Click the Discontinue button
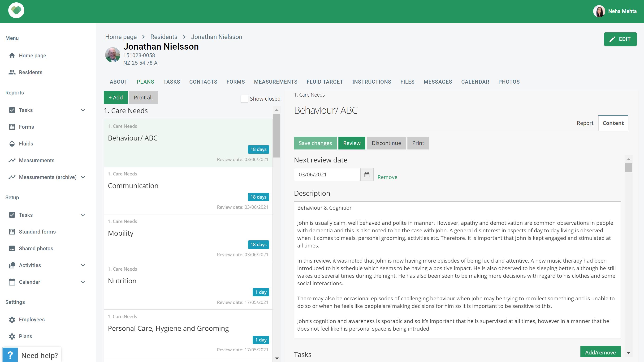 [386, 143]
